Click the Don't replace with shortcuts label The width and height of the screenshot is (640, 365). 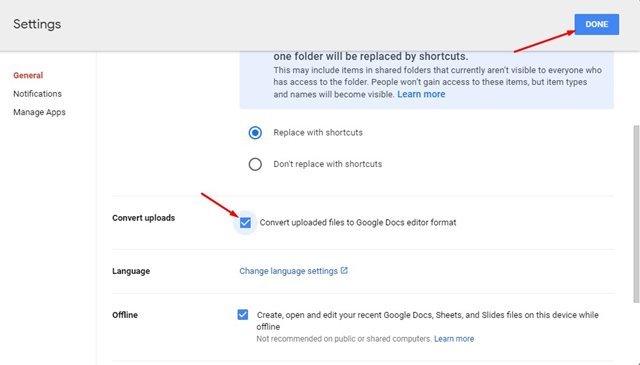click(x=328, y=164)
